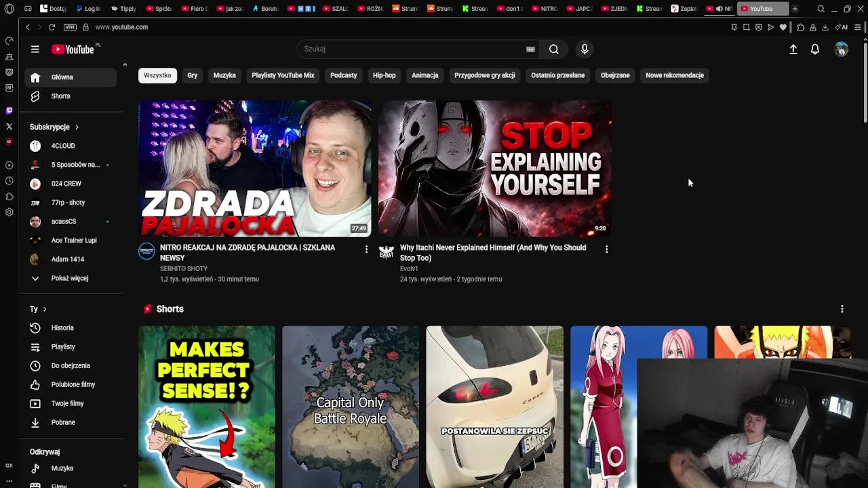Open the account avatar menu

[x=842, y=49]
